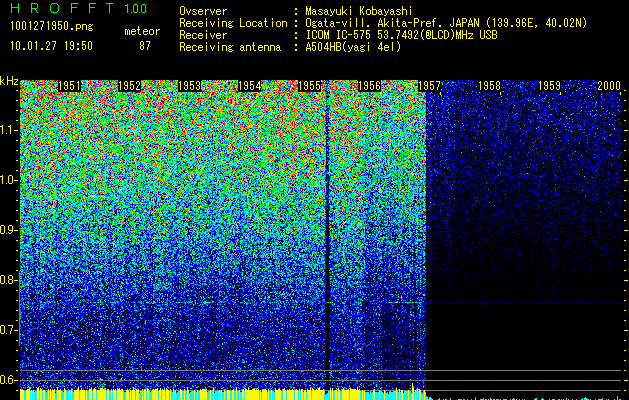
Task: Click the 1958 time marker
Action: pyautogui.click(x=490, y=86)
